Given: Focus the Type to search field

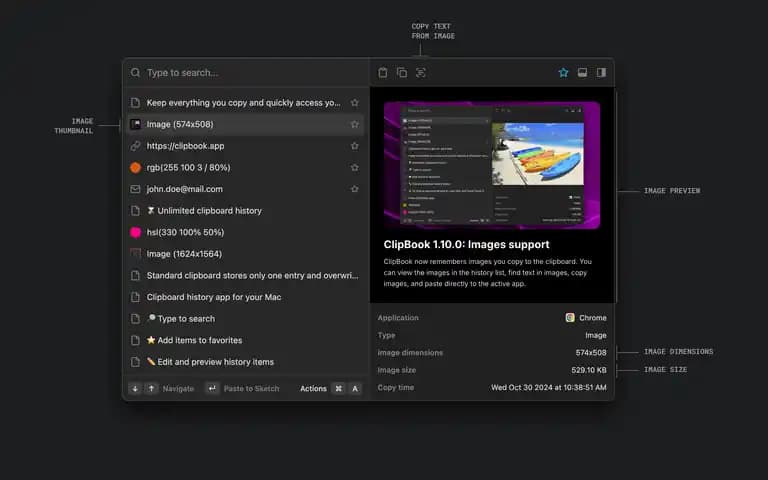Looking at the screenshot, I should click(246, 72).
